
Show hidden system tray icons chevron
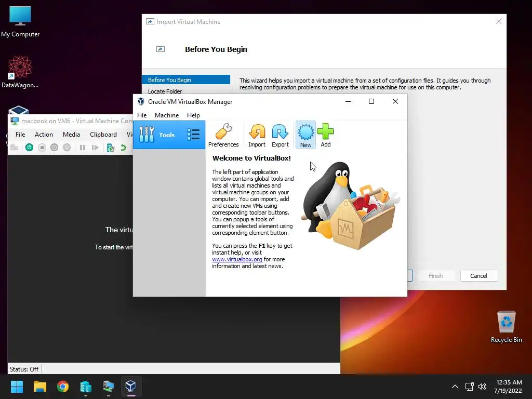(x=455, y=387)
